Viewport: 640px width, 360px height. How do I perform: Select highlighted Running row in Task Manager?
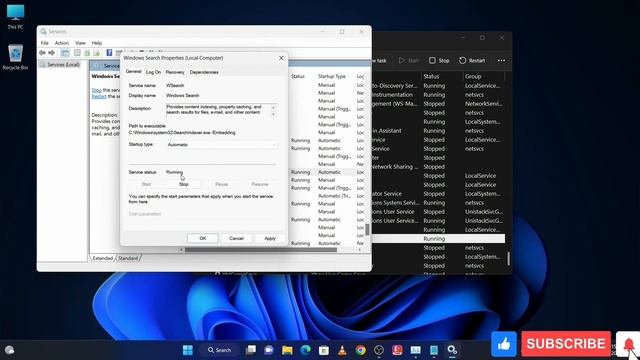tap(439, 239)
